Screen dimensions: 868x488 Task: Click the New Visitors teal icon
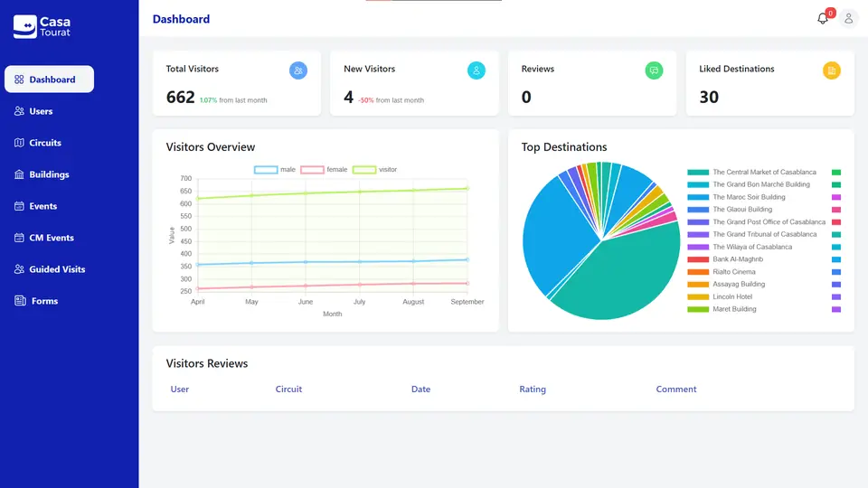(476, 70)
